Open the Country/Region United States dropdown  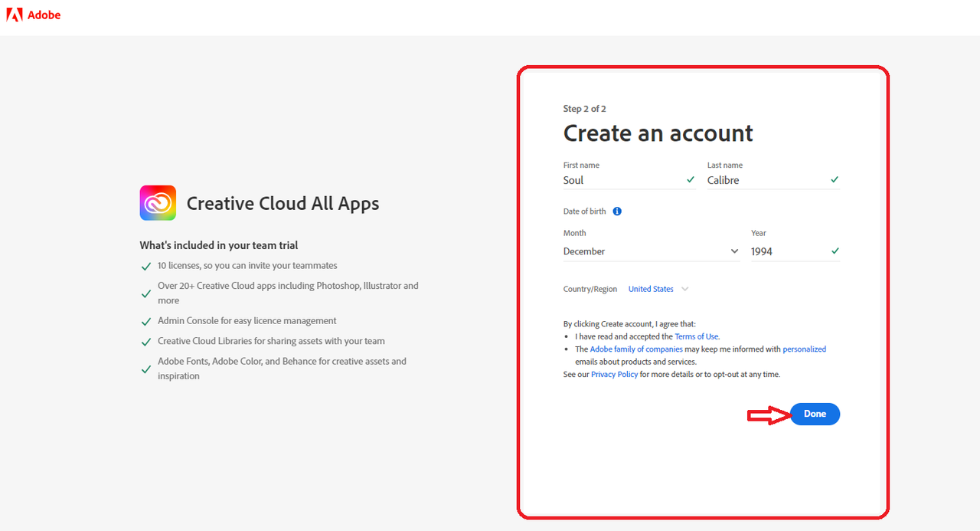pyautogui.click(x=658, y=289)
